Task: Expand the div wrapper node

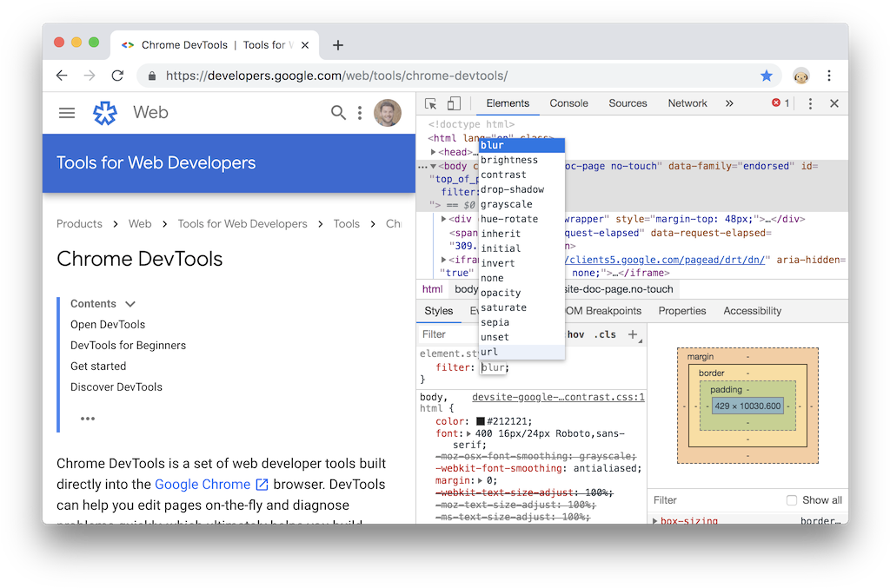Action: (444, 219)
